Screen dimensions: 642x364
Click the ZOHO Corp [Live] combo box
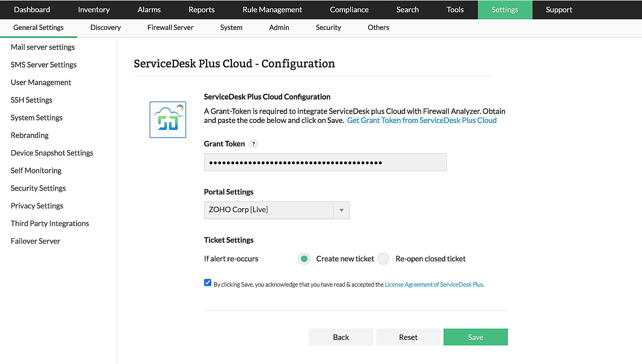pyautogui.click(x=268, y=210)
